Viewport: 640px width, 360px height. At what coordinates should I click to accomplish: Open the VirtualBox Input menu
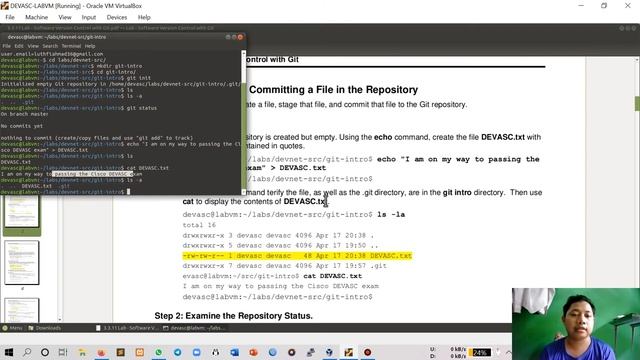[x=89, y=17]
